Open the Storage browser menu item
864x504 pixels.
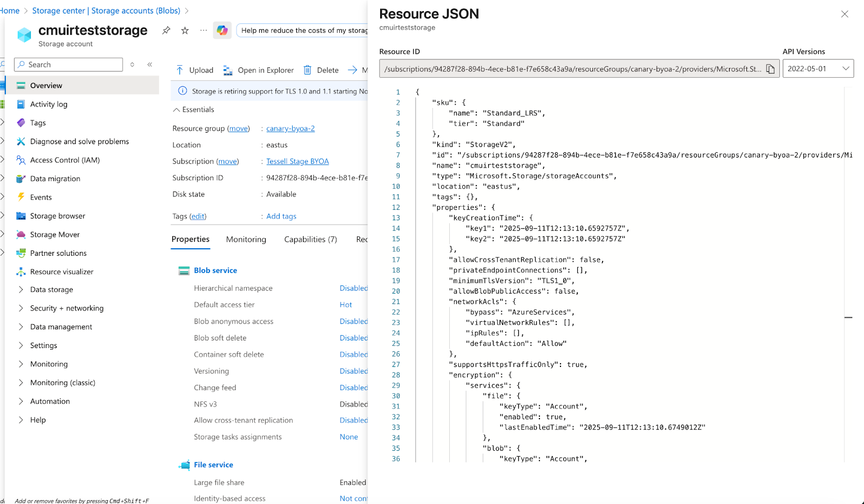pyautogui.click(x=57, y=216)
